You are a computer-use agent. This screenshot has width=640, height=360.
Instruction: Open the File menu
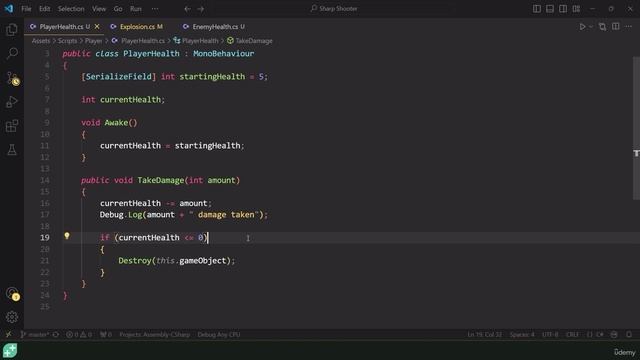click(x=26, y=9)
